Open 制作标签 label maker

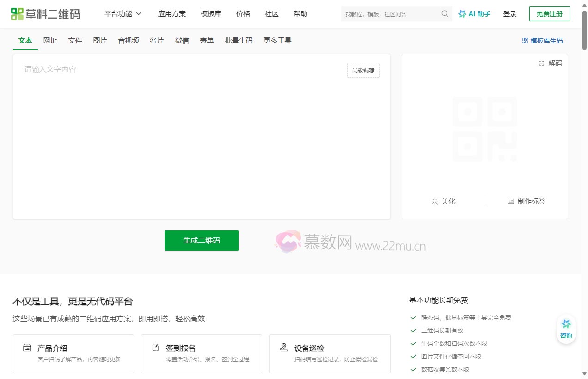pyautogui.click(x=527, y=201)
